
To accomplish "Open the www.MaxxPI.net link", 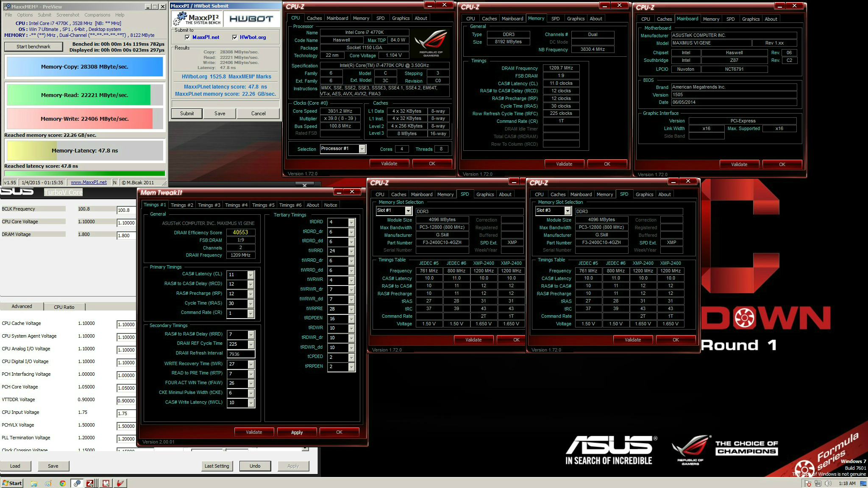I will (x=89, y=183).
